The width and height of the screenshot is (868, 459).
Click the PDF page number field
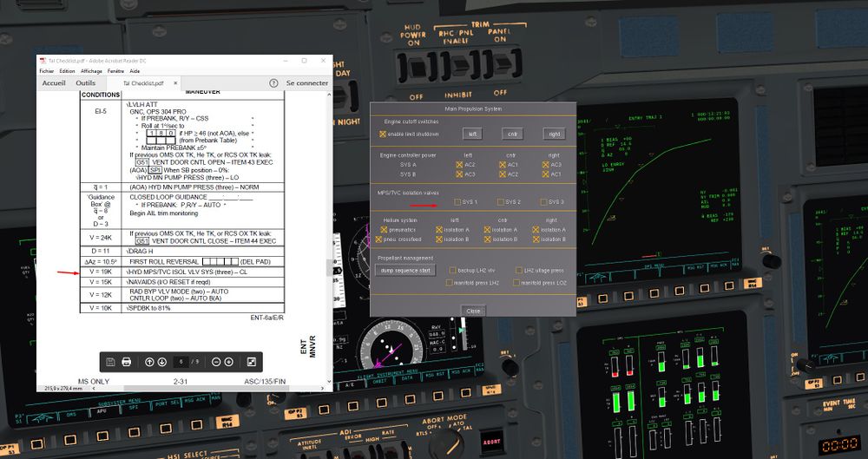181,362
